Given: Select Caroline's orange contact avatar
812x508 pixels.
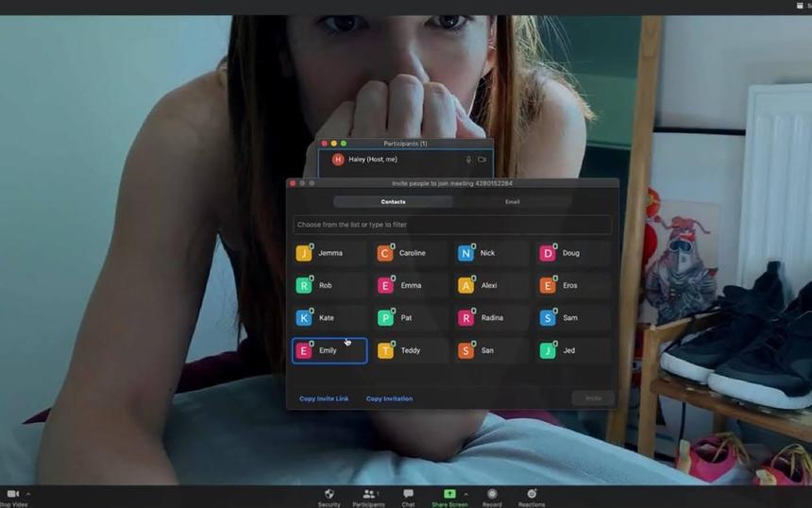Looking at the screenshot, I should [385, 253].
